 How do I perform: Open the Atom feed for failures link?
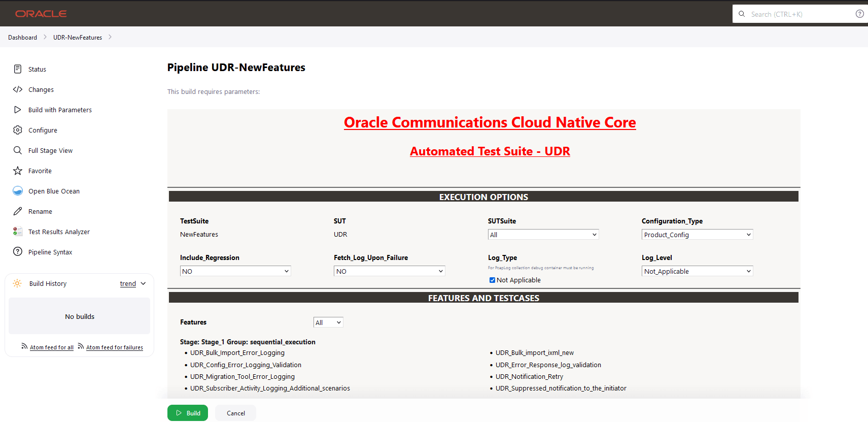pyautogui.click(x=115, y=347)
